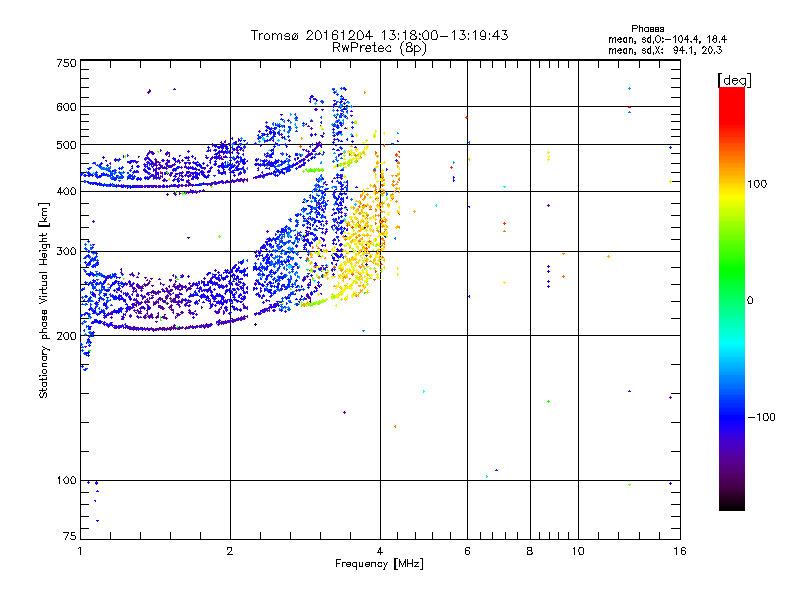Click the "1" frequency axis label
This screenshot has width=800, height=600.
pos(80,551)
